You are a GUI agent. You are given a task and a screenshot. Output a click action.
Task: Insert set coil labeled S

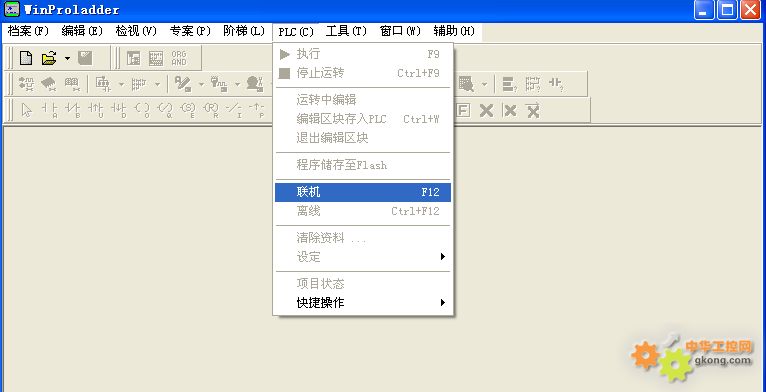(x=188, y=110)
